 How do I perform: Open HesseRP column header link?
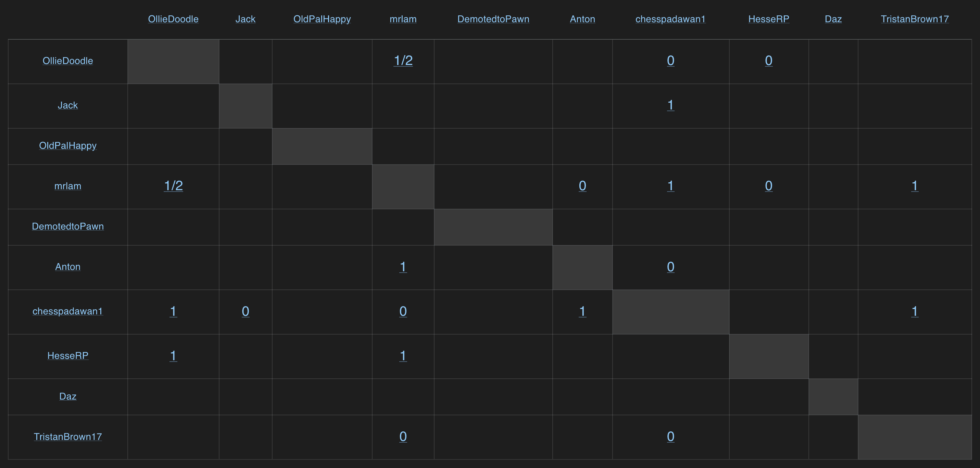click(768, 19)
